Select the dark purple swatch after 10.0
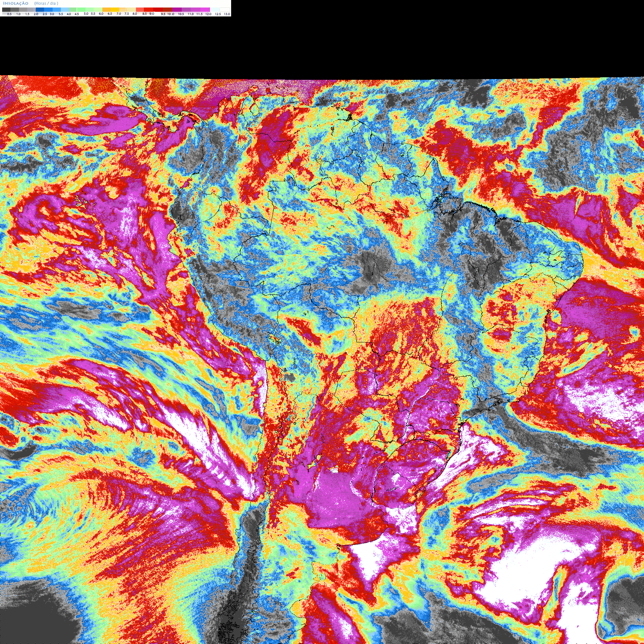 (177, 10)
